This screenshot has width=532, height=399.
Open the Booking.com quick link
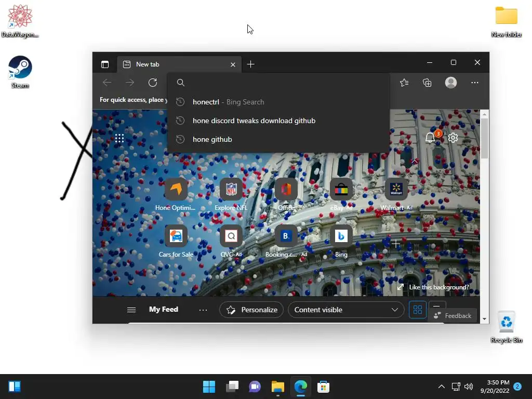click(286, 241)
